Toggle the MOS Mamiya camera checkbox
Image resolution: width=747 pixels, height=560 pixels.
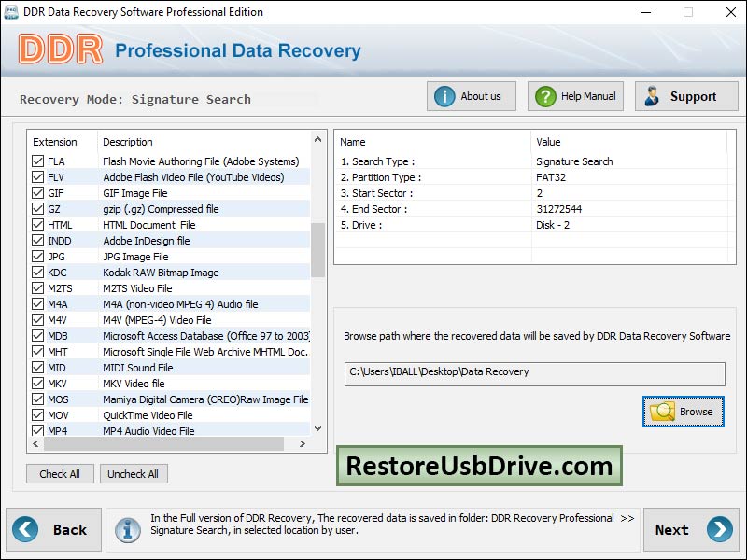pos(37,399)
